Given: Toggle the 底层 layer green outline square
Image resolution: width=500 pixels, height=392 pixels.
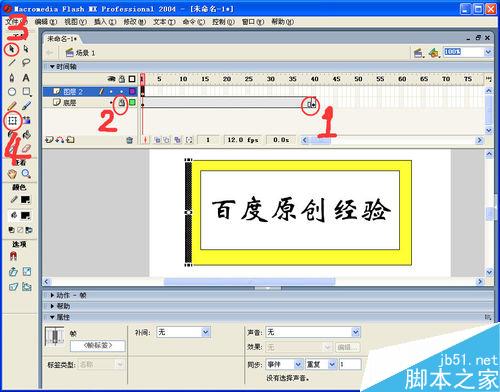Looking at the screenshot, I should click(x=132, y=102).
